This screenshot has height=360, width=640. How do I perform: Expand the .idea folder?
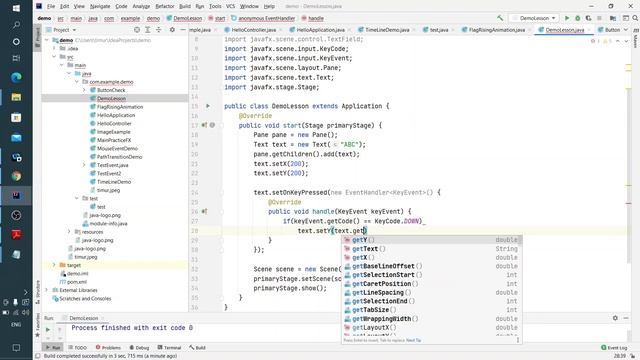54,48
